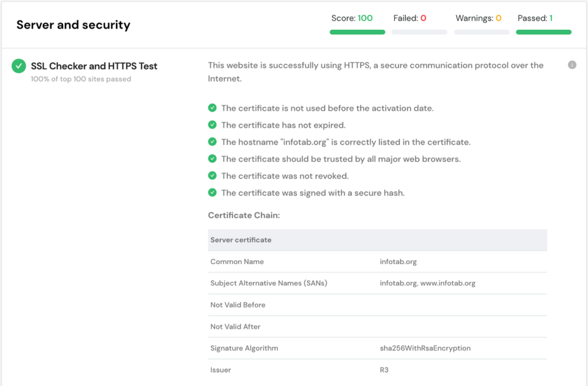Image resolution: width=588 pixels, height=386 pixels.
Task: Click the Common Name value infotab.org
Action: pyautogui.click(x=399, y=262)
